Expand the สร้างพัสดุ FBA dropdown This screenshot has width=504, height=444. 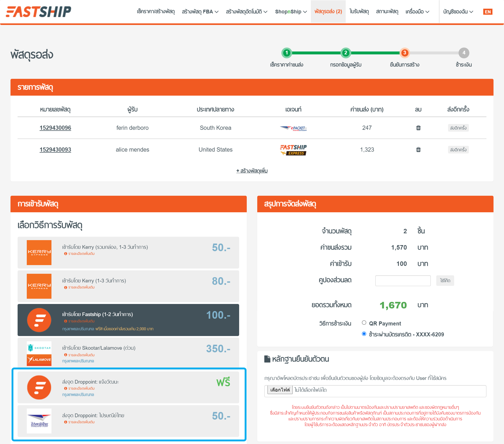click(x=200, y=12)
